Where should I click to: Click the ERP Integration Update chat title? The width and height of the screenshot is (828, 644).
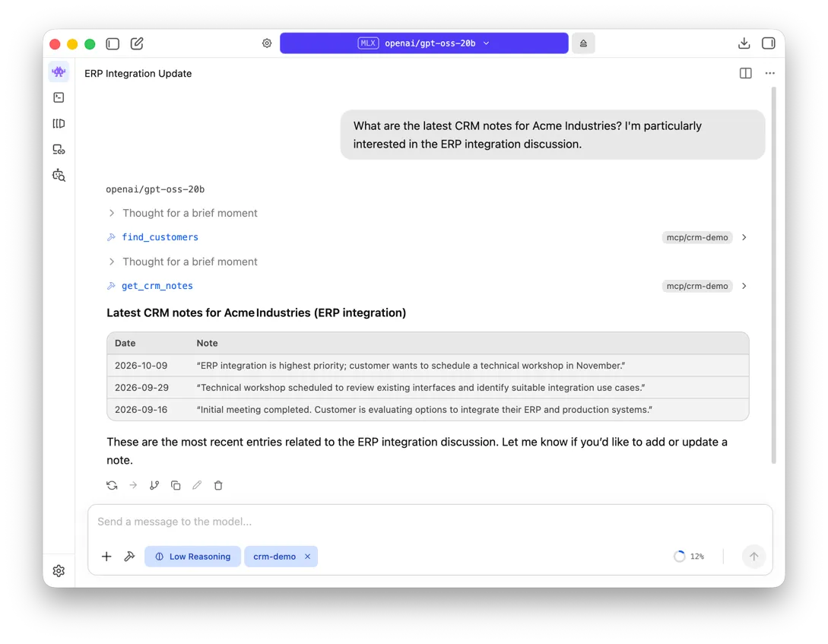[x=138, y=74]
